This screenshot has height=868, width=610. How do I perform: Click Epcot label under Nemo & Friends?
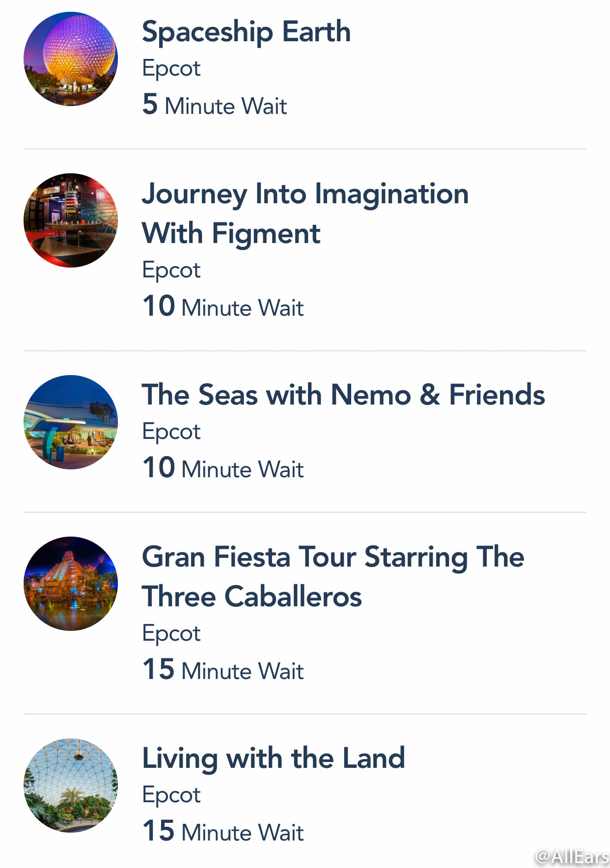point(171,432)
